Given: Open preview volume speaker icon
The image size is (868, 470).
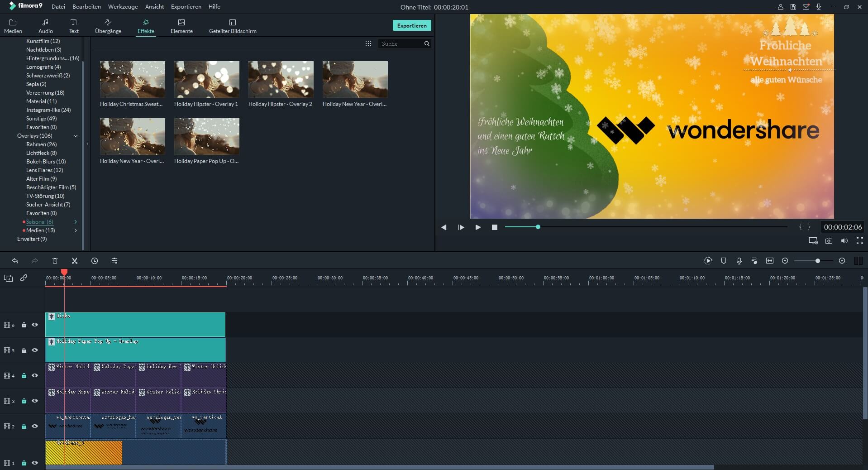Looking at the screenshot, I should 844,241.
